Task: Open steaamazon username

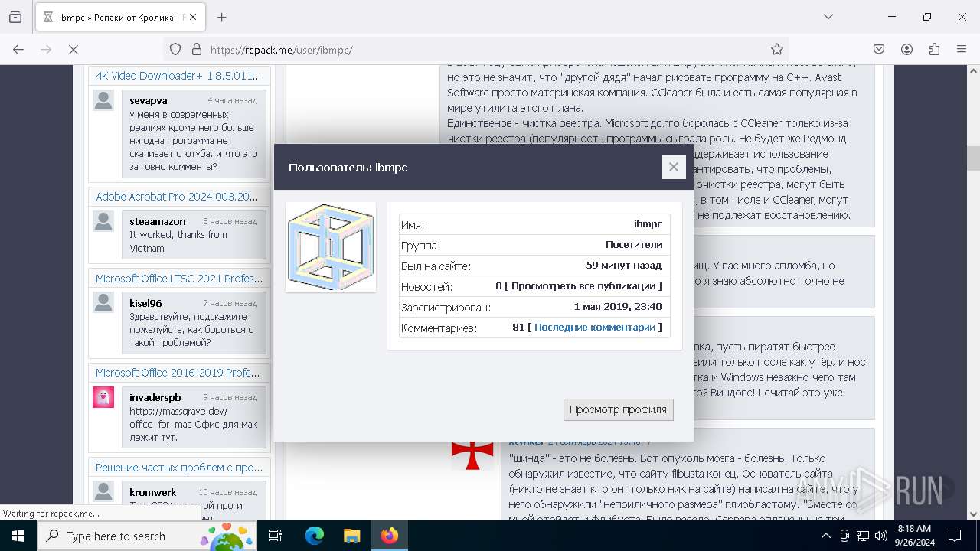Action: 158,221
